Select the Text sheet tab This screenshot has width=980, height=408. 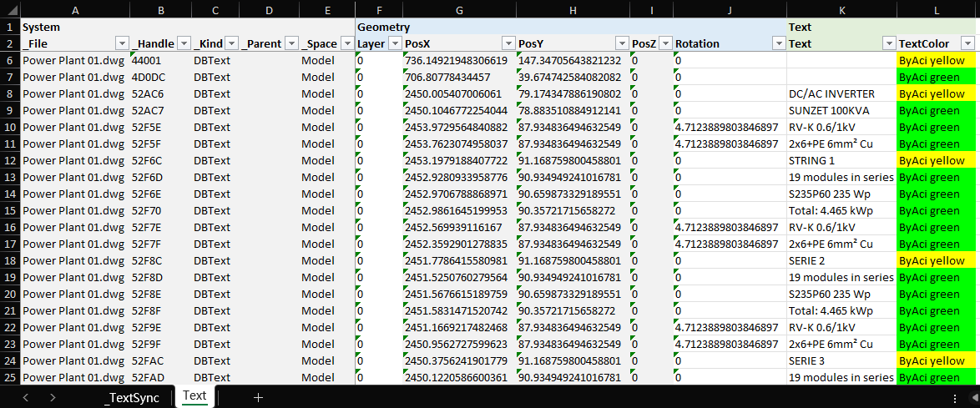click(x=194, y=396)
